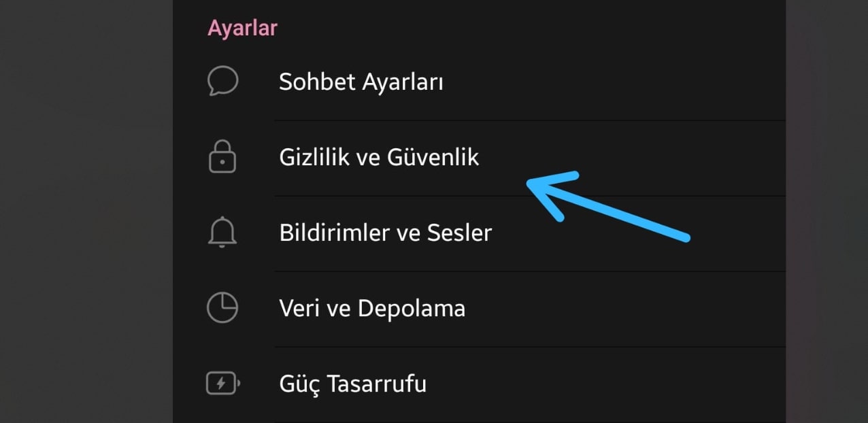Screen dimensions: 868x423
Task: Select the speech bubble icon for Sohbet Ayarları
Action: pos(222,80)
